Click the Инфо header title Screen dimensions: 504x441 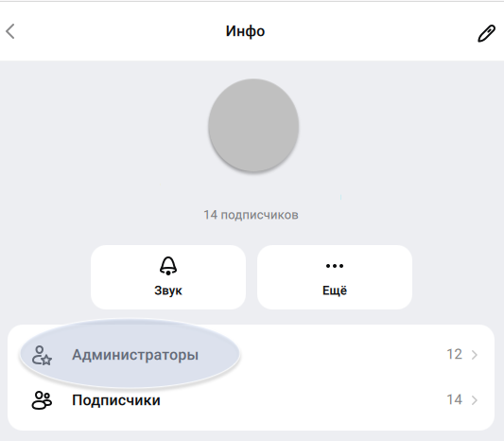[x=245, y=31]
